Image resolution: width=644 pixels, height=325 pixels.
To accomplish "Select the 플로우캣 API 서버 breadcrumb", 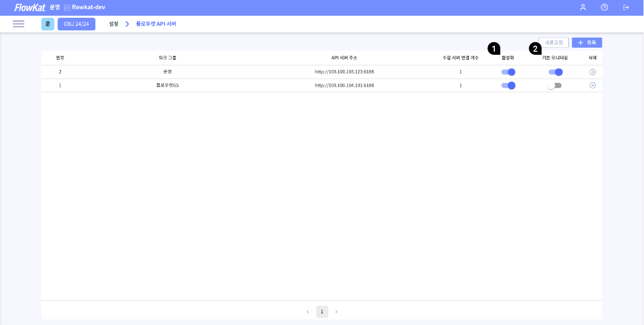I will pyautogui.click(x=156, y=24).
